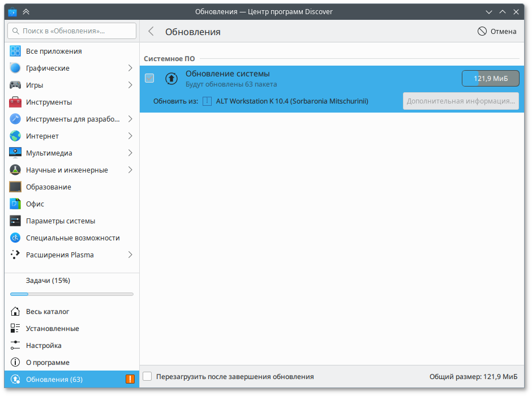This screenshot has width=532, height=396.
Task: Click the orange updates warning badge
Action: click(130, 380)
